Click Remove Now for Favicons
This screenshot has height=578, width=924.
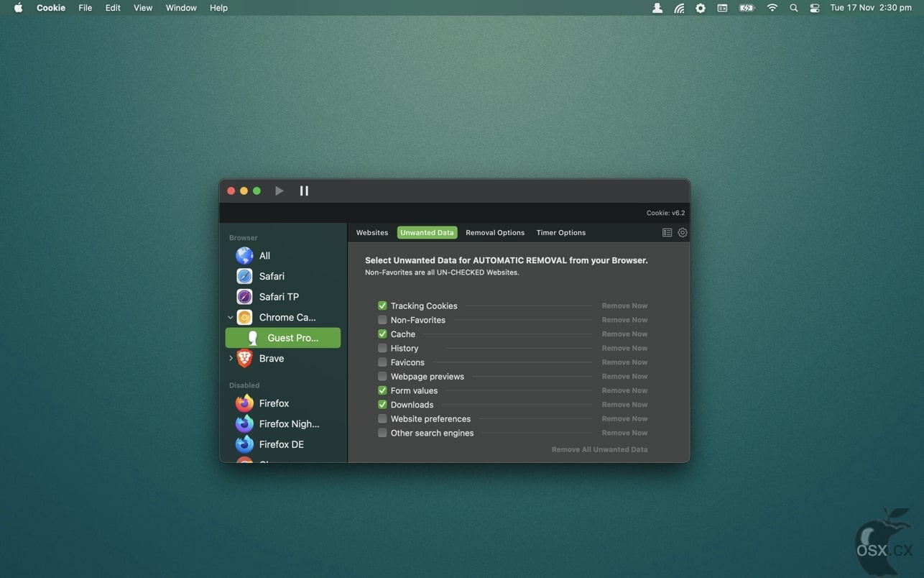[624, 362]
